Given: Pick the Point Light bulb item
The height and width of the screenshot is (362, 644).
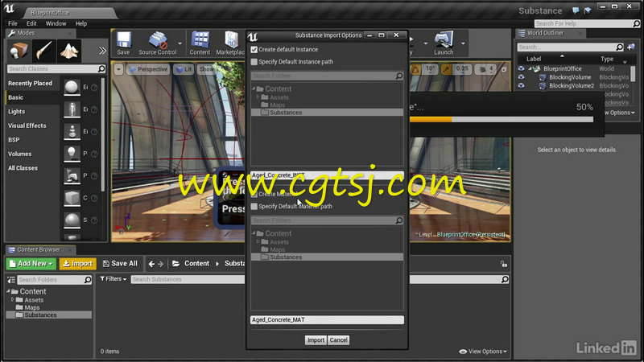Looking at the screenshot, I should 72,153.
